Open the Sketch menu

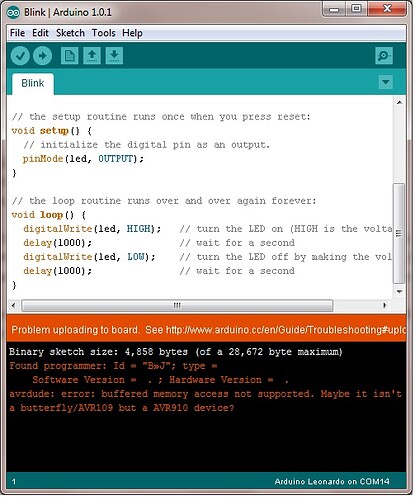(70, 33)
